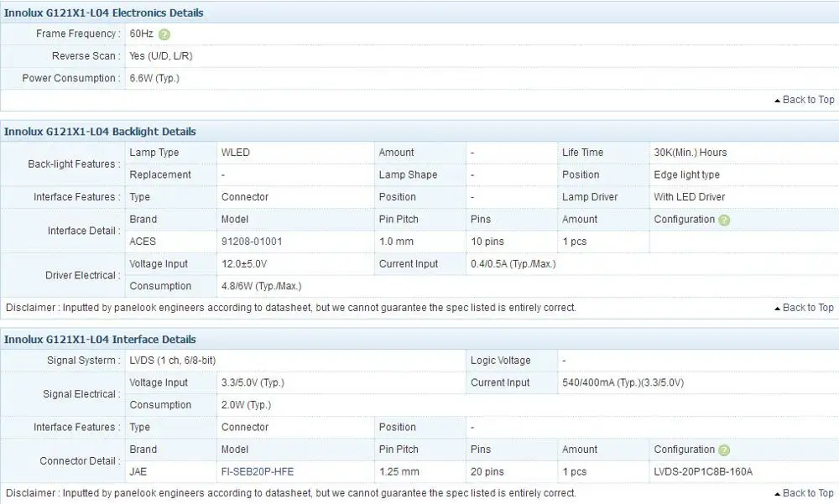Click the Replacement label in backlight features
Viewport: 839px width, 504px height.
click(x=160, y=175)
